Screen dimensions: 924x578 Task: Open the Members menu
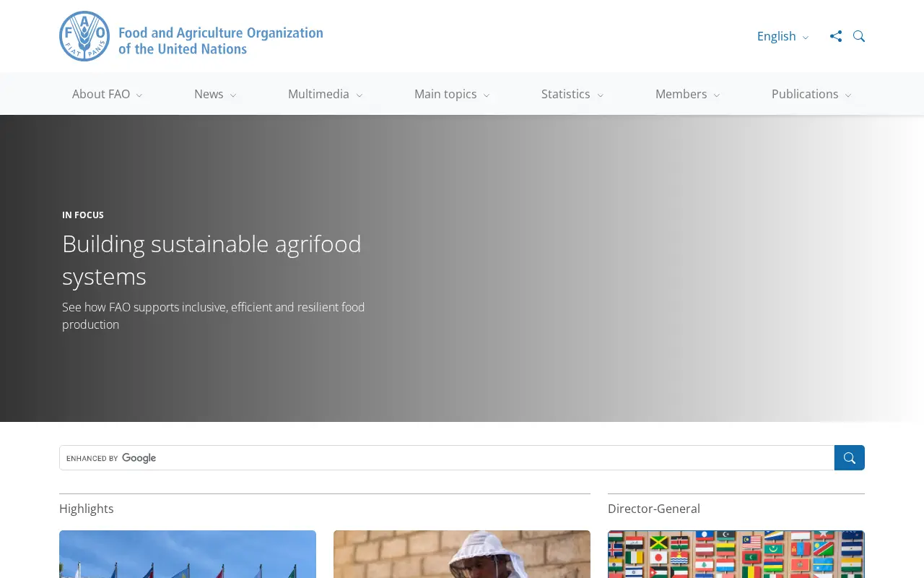click(x=687, y=94)
